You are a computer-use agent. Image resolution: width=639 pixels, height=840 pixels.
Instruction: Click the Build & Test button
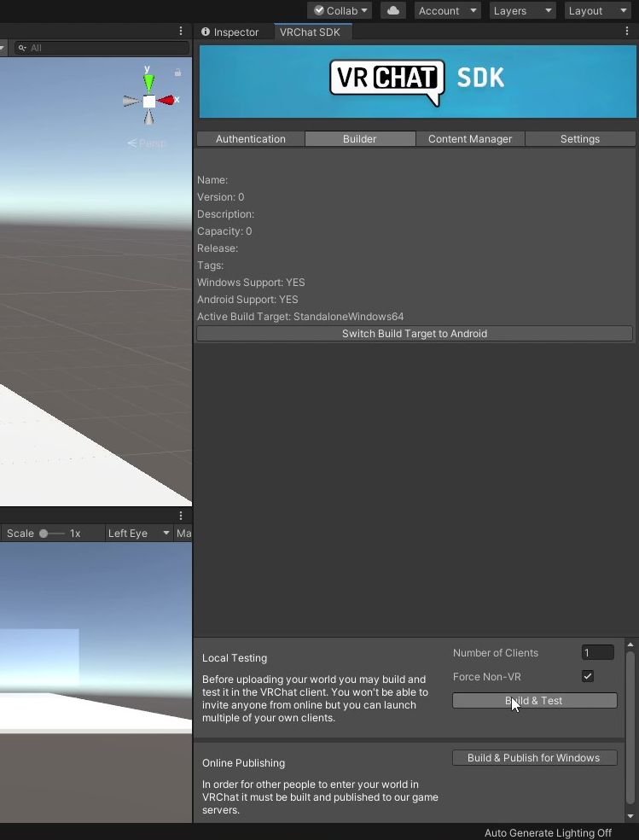[534, 700]
